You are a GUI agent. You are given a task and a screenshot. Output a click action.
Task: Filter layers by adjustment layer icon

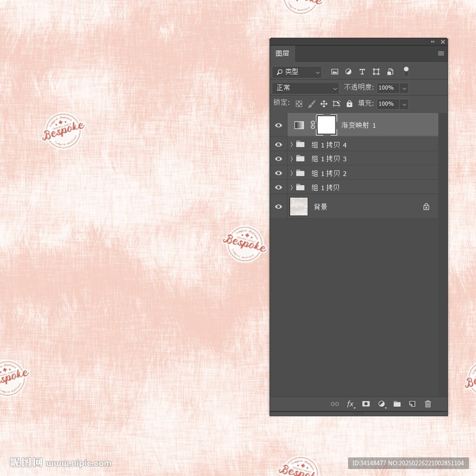point(349,72)
